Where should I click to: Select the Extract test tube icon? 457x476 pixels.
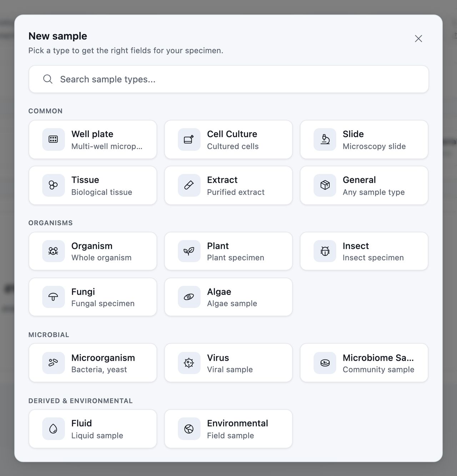(189, 185)
